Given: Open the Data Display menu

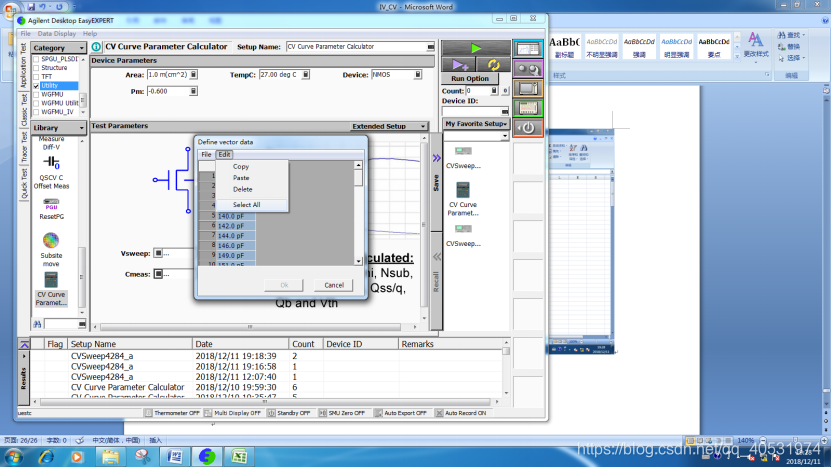Looking at the screenshot, I should click(57, 33).
